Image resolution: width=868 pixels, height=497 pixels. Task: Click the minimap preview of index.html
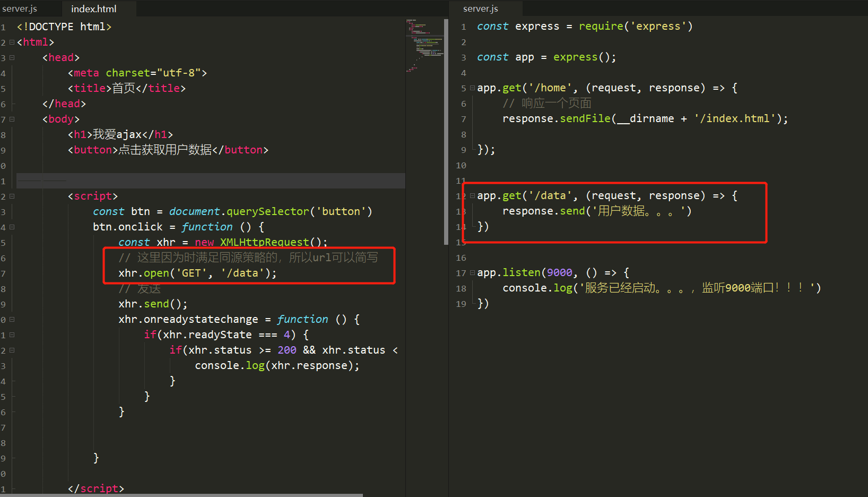(424, 45)
